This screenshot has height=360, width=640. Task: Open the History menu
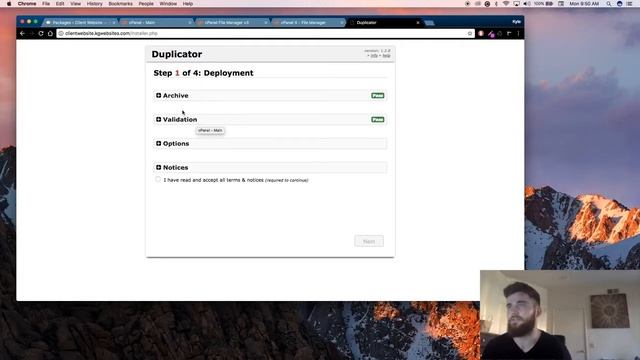pyautogui.click(x=95, y=4)
